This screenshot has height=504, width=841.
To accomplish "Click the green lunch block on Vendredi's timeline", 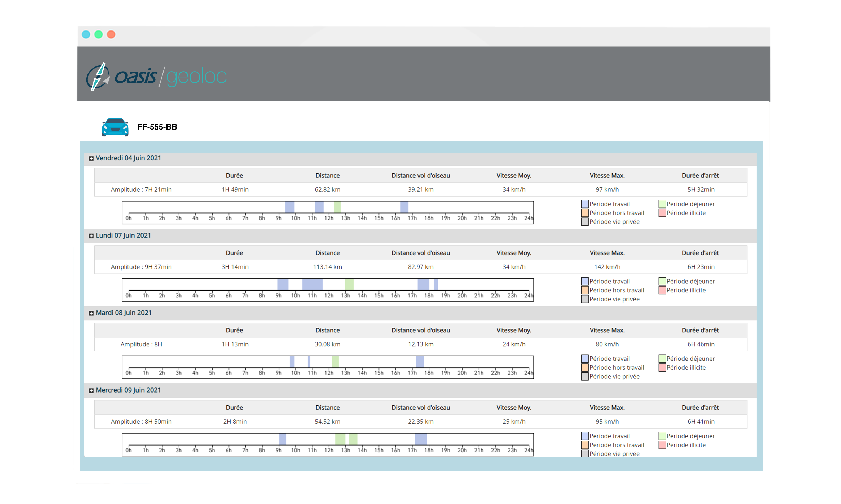I will (x=337, y=207).
